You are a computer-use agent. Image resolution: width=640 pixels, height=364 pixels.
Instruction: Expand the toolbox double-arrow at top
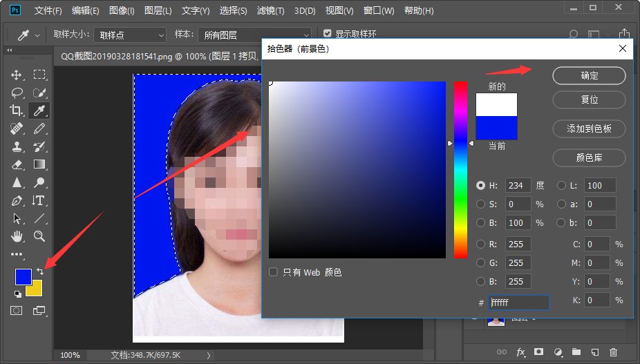tap(10, 50)
